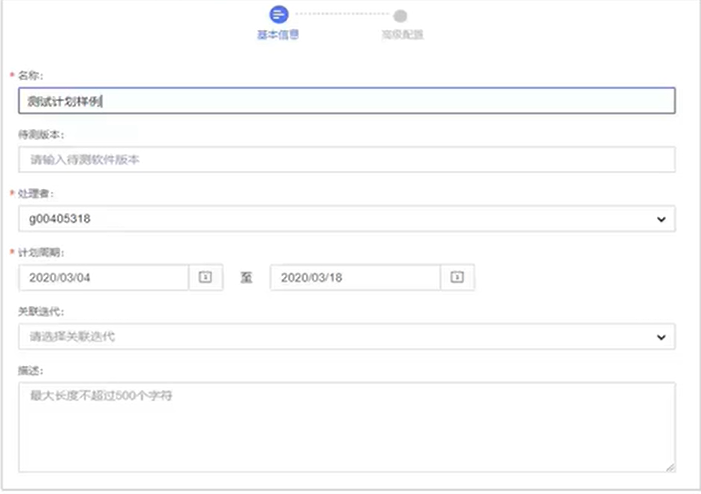Click the 基本信息 step icon
Viewport: 701px width, 494px height.
tap(279, 14)
